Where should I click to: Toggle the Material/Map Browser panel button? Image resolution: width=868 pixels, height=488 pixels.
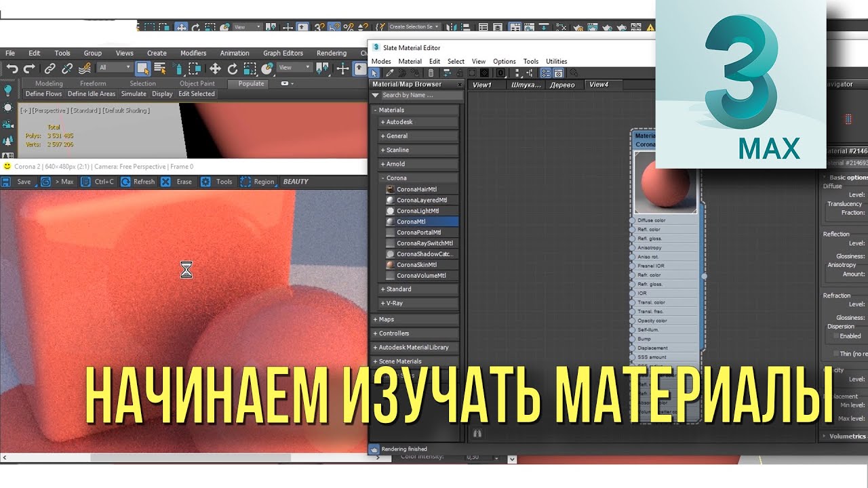tap(545, 73)
